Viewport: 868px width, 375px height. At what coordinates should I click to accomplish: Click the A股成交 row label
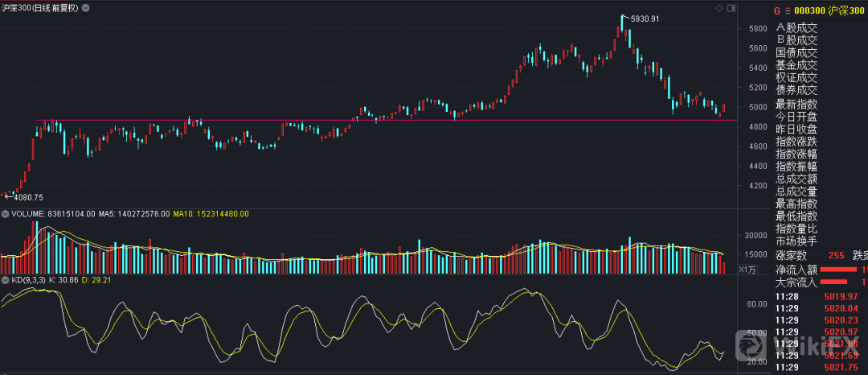coord(796,28)
